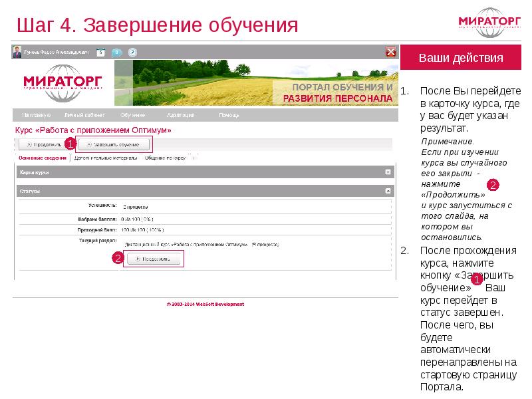Open the calendar icon in top bar
The width and height of the screenshot is (532, 399).
tap(100, 52)
